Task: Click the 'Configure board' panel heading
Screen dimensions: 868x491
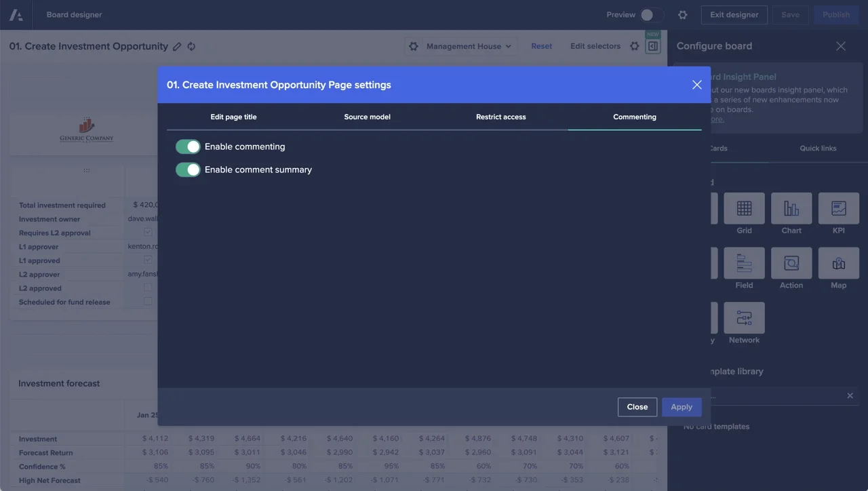Action: (x=714, y=46)
